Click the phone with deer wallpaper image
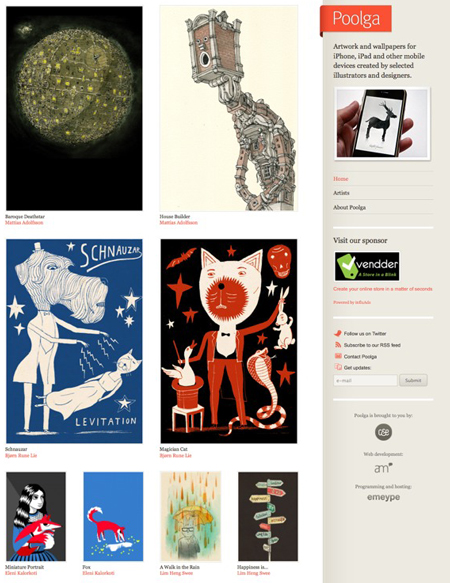The height and width of the screenshot is (583, 450). tap(383, 124)
